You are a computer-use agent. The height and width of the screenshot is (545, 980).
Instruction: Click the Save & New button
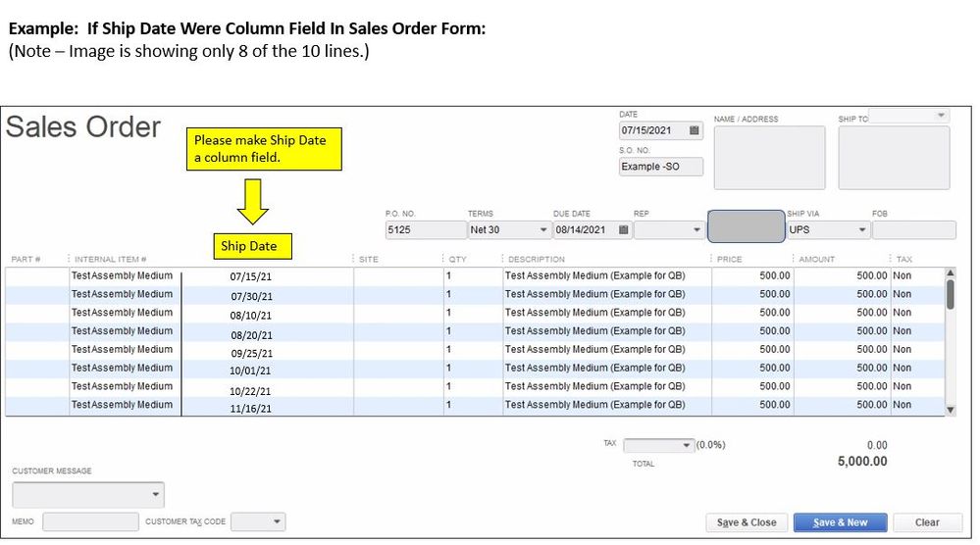[x=840, y=522]
